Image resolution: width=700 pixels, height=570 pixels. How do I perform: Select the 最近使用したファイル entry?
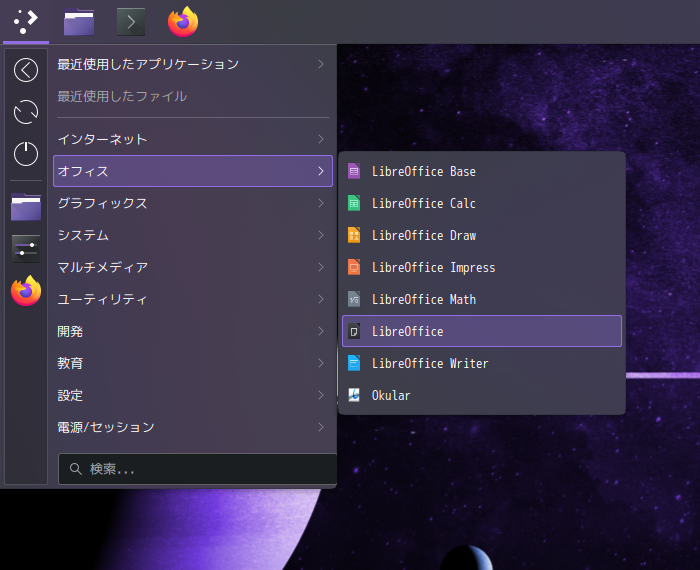[x=193, y=96]
